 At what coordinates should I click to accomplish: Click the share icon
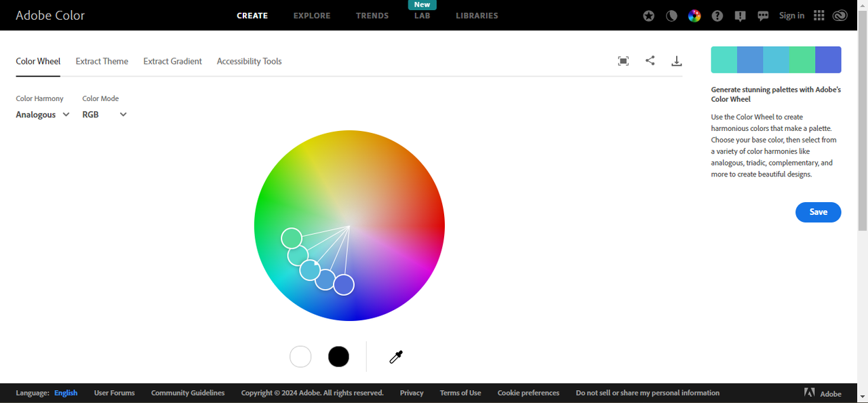pos(650,60)
